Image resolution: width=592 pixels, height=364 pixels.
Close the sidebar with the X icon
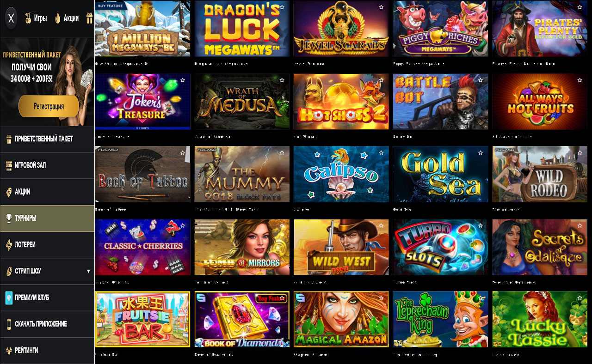[x=12, y=18]
